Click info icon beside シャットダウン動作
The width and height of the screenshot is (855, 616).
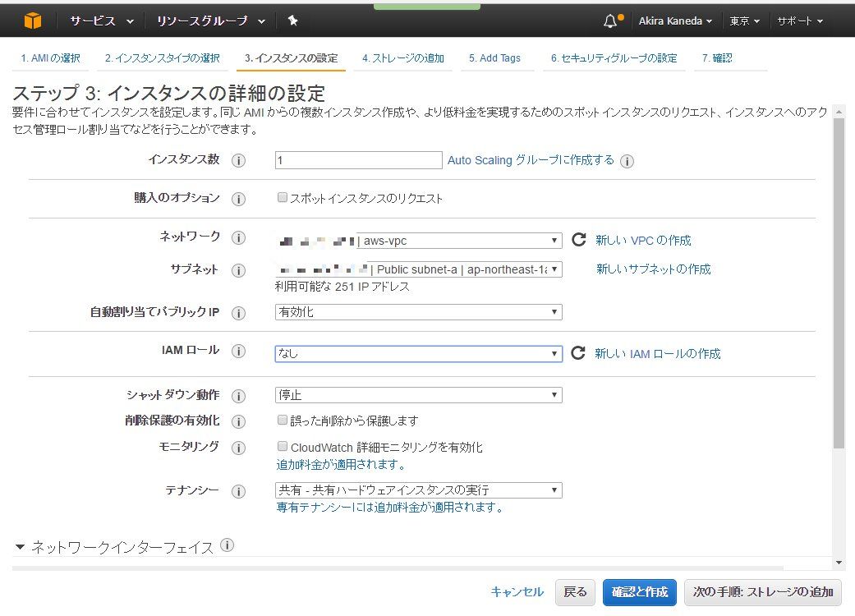click(239, 396)
